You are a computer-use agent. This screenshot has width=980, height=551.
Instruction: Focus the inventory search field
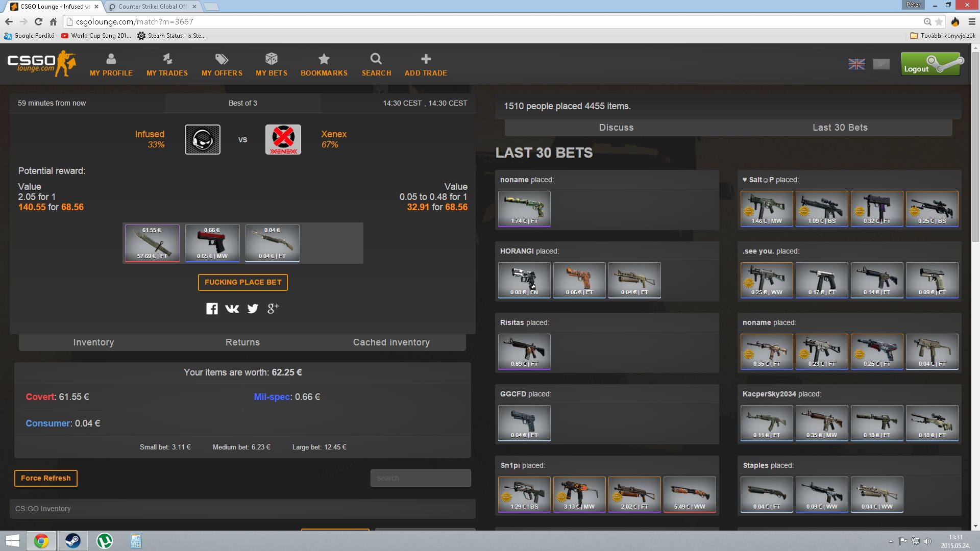tap(421, 478)
